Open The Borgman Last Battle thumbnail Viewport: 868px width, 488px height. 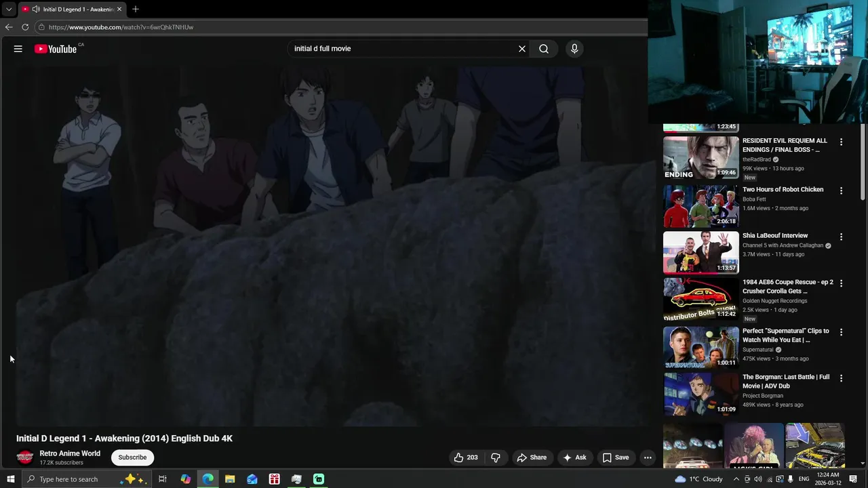pos(701,394)
